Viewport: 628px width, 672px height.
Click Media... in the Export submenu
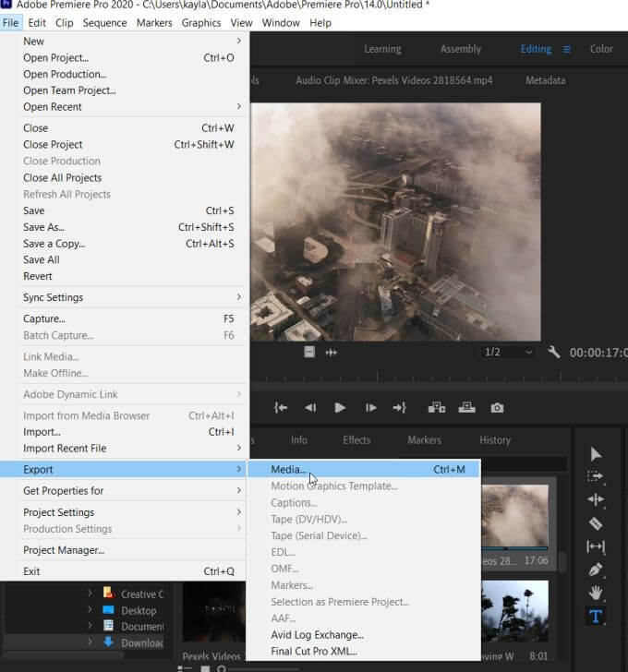pyautogui.click(x=288, y=470)
